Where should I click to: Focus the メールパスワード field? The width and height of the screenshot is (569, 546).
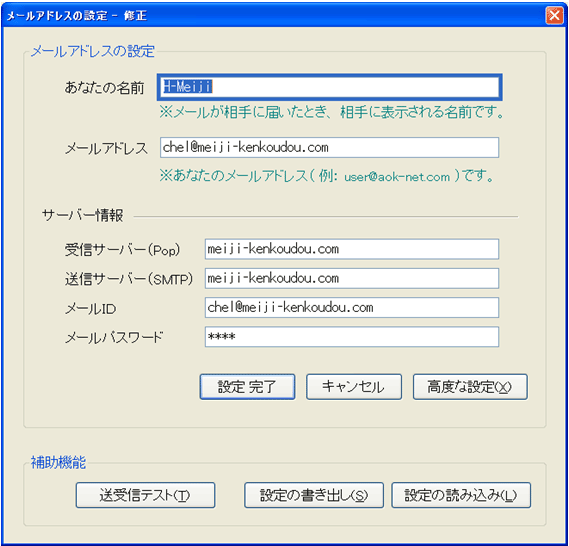352,337
